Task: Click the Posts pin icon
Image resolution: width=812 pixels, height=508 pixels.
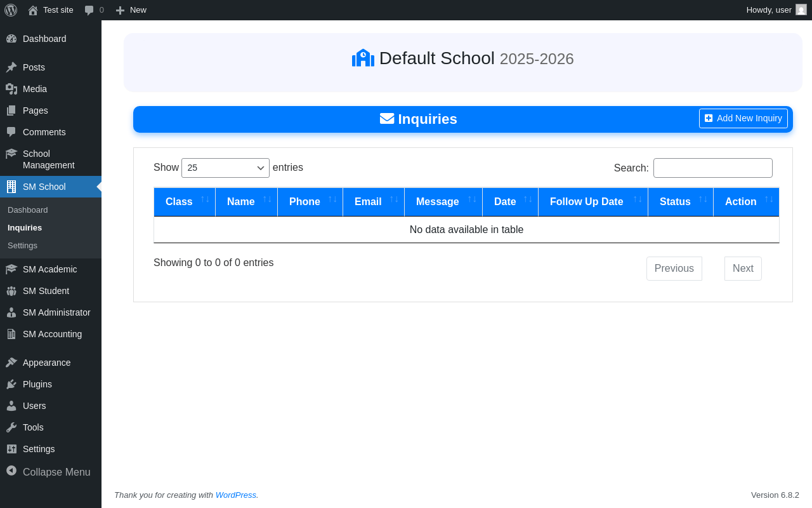Action: click(11, 67)
